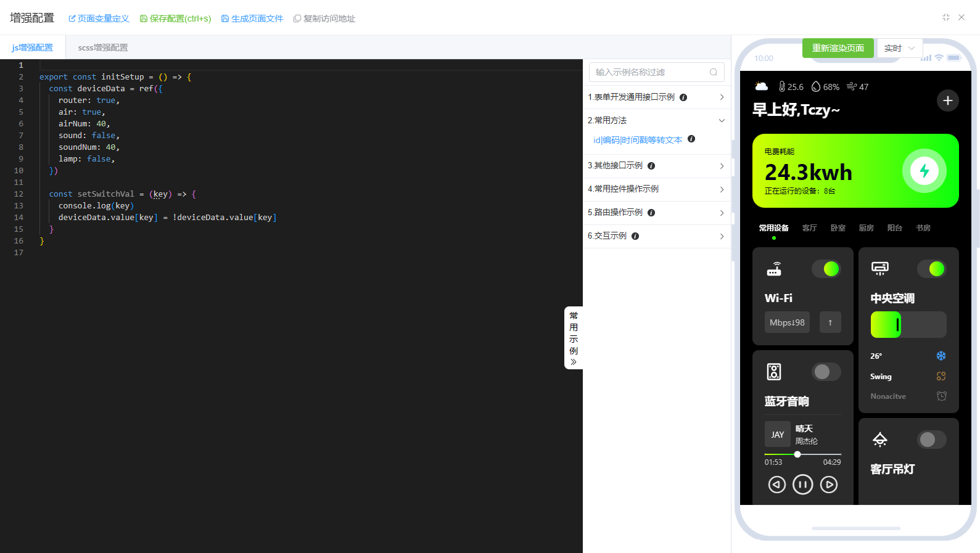Open the 实时 dropdown
The height and width of the screenshot is (553, 980).
click(x=899, y=48)
